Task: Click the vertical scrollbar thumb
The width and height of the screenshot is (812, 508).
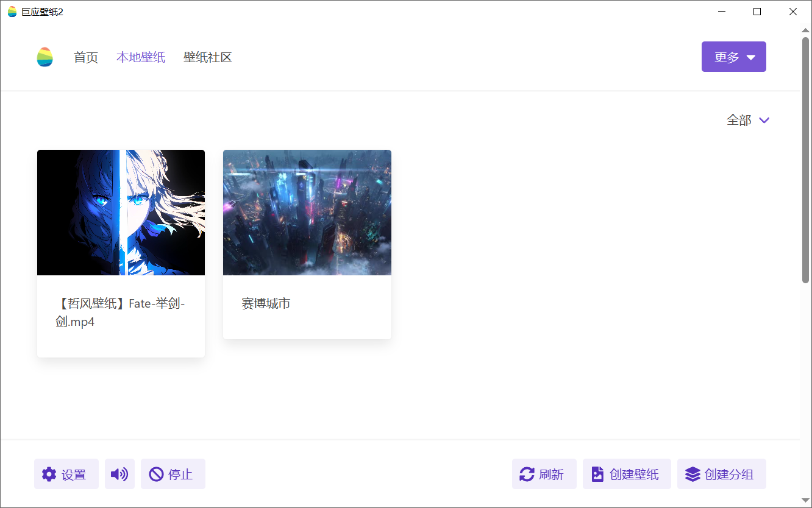Action: [x=806, y=160]
